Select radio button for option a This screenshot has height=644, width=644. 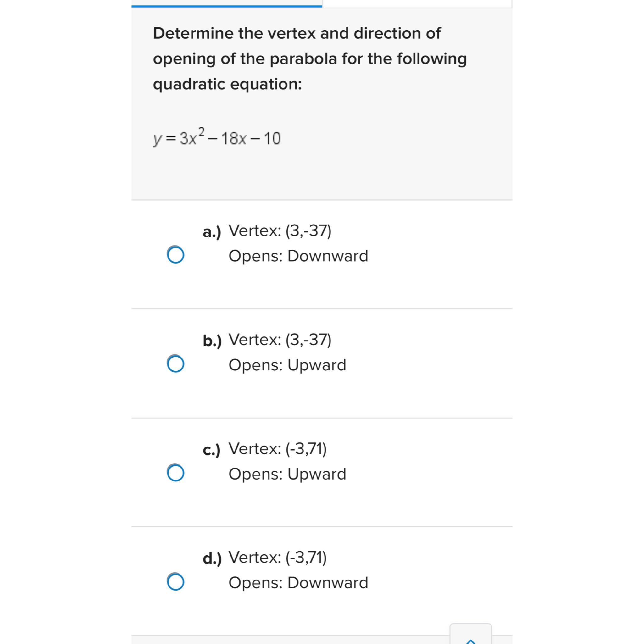tap(176, 255)
